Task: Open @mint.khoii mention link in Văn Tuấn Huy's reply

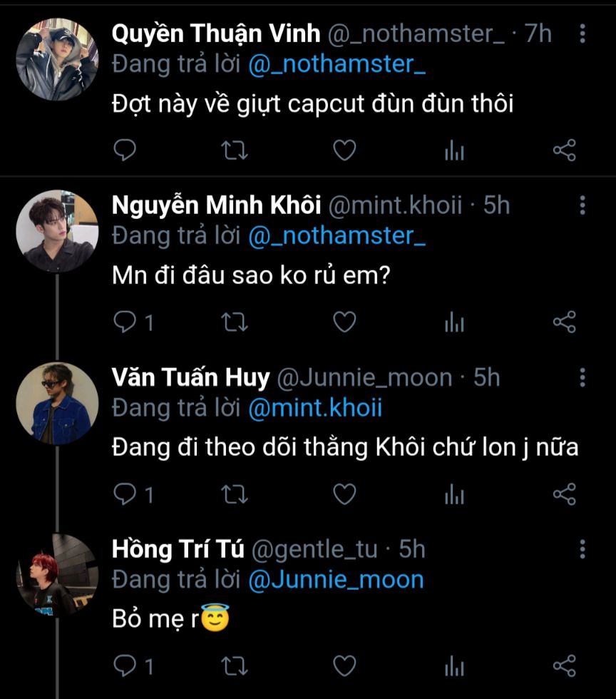Action: (x=315, y=408)
